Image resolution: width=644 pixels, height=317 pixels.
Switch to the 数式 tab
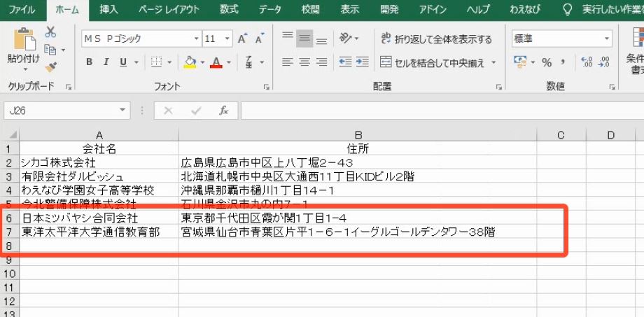coord(229,9)
